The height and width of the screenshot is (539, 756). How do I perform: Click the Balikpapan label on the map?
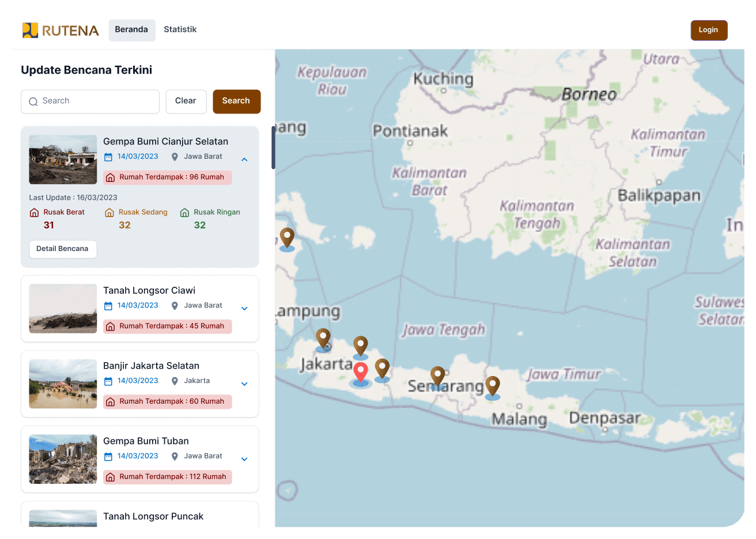(x=659, y=196)
